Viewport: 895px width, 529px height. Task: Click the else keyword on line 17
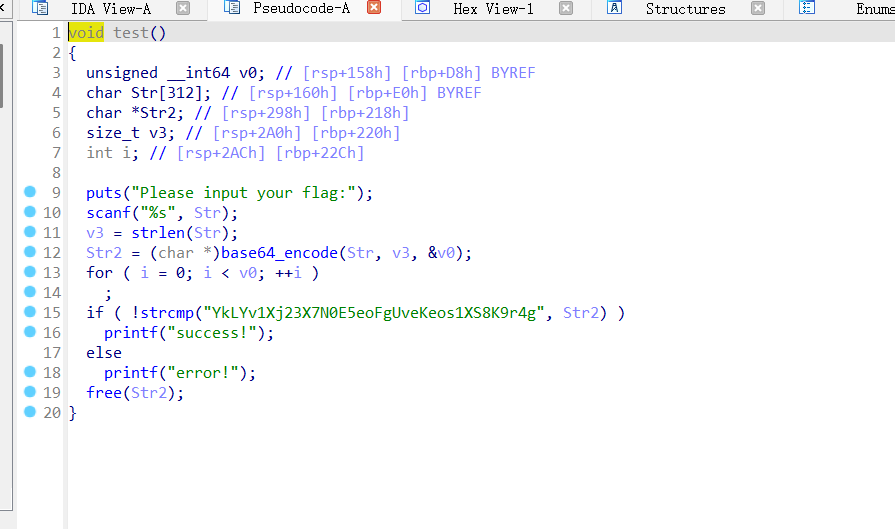[104, 353]
